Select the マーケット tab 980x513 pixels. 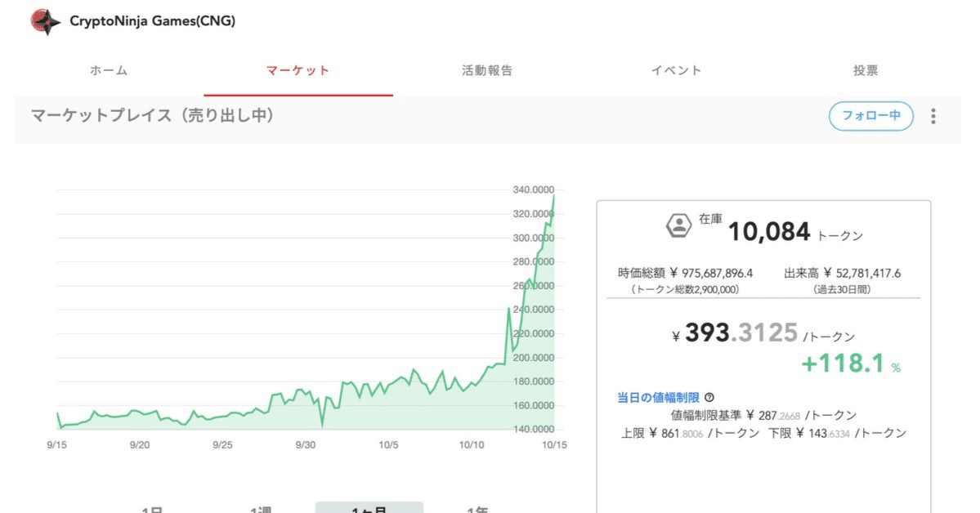coord(298,71)
